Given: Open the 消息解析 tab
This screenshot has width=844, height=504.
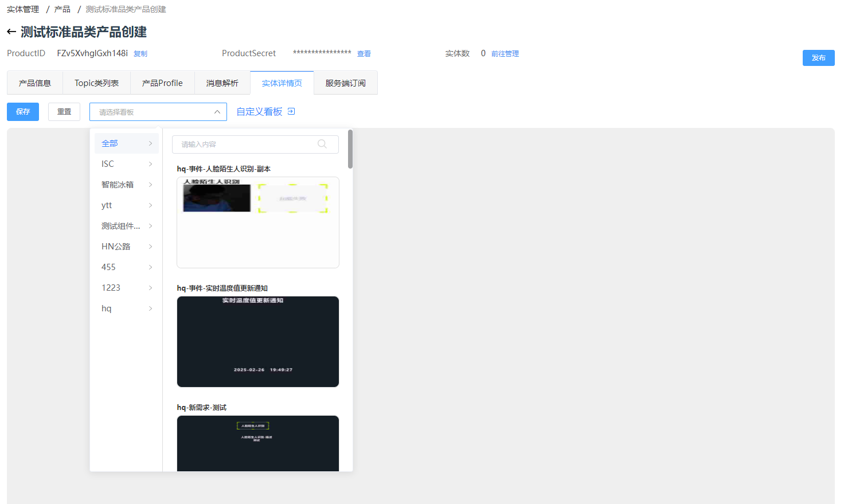Looking at the screenshot, I should point(222,83).
